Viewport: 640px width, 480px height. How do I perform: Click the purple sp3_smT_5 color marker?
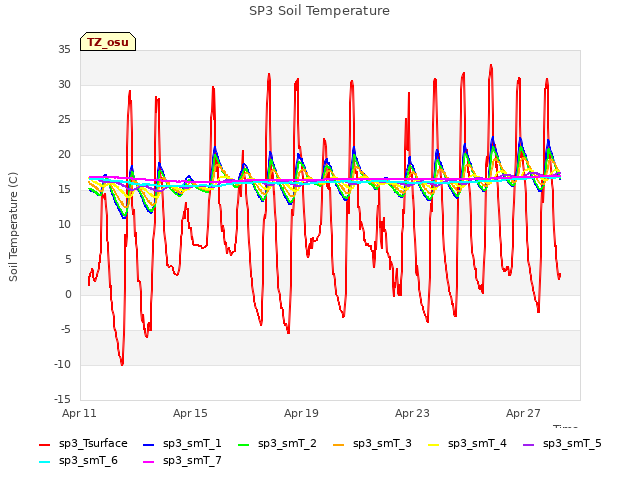tap(529, 444)
